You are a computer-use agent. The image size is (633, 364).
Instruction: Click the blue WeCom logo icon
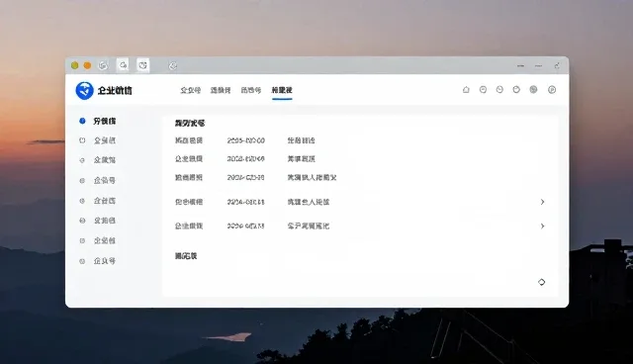[84, 90]
